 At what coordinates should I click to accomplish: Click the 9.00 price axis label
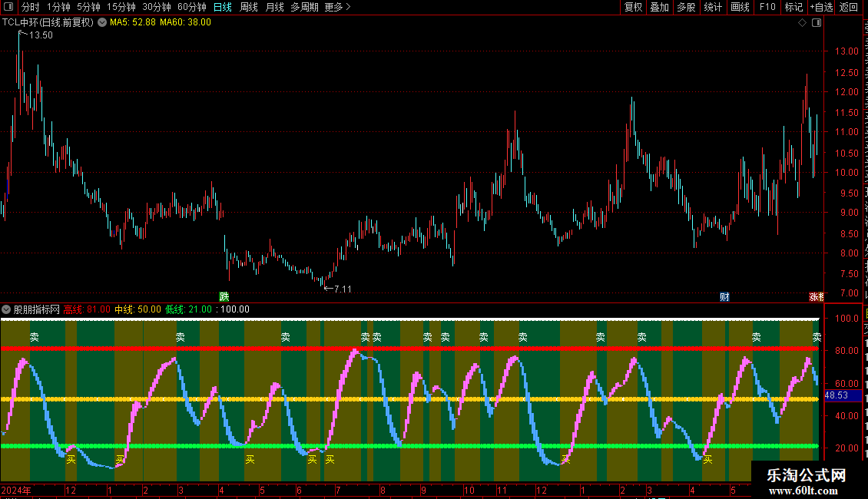point(849,213)
